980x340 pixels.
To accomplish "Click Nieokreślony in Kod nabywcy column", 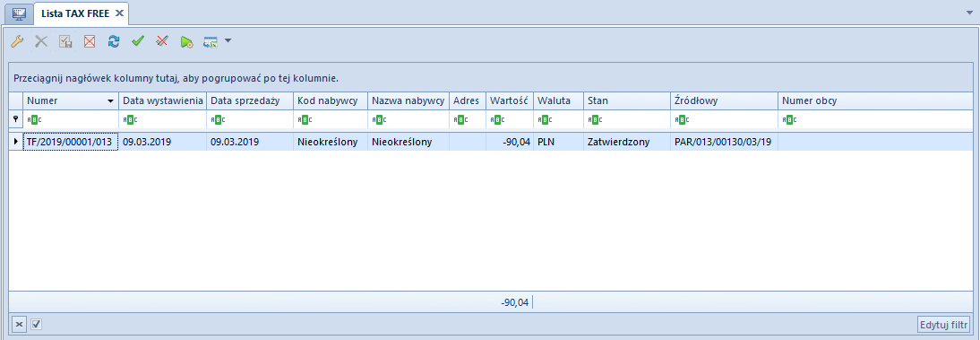I will coord(331,142).
